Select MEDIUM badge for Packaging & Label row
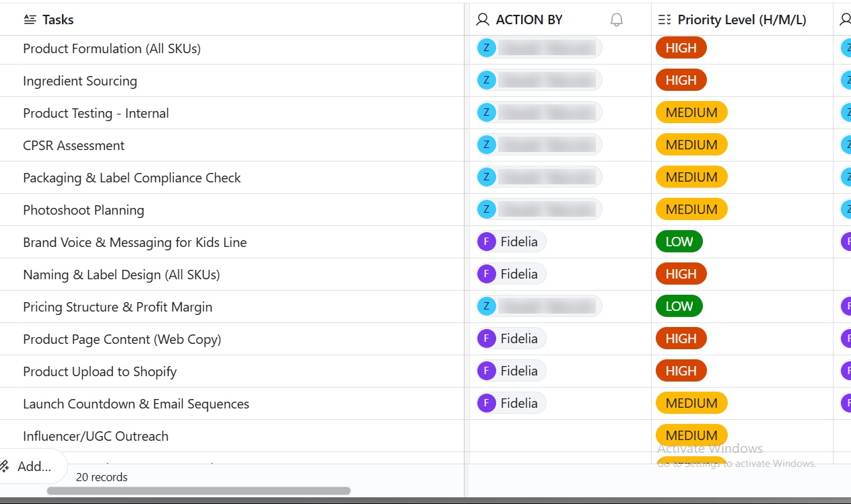 (691, 177)
